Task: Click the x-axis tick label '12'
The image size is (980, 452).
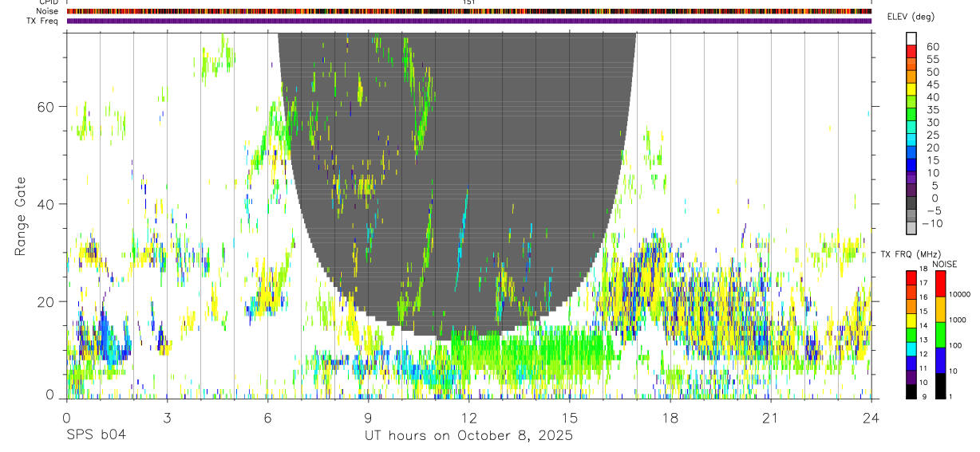Action: pos(468,417)
